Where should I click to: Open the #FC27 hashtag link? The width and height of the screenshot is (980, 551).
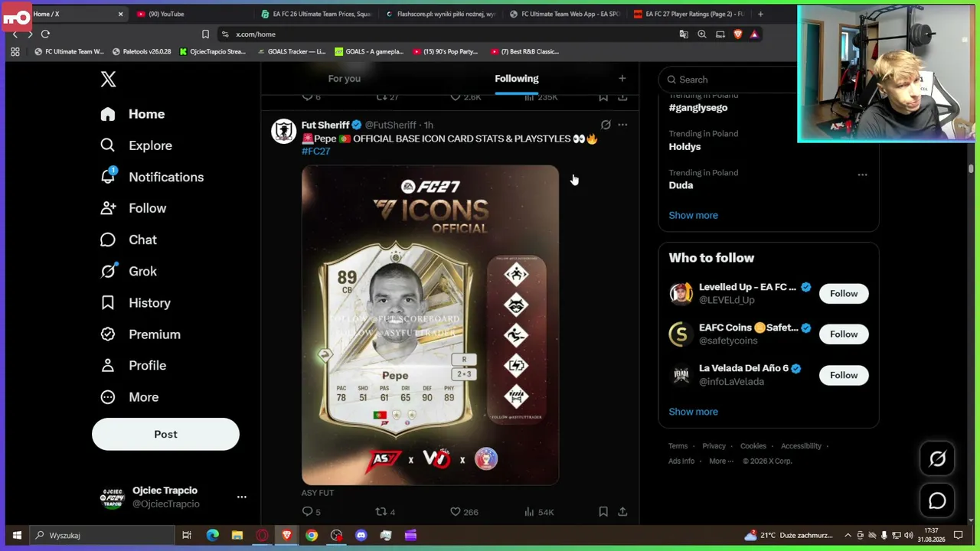pyautogui.click(x=315, y=152)
